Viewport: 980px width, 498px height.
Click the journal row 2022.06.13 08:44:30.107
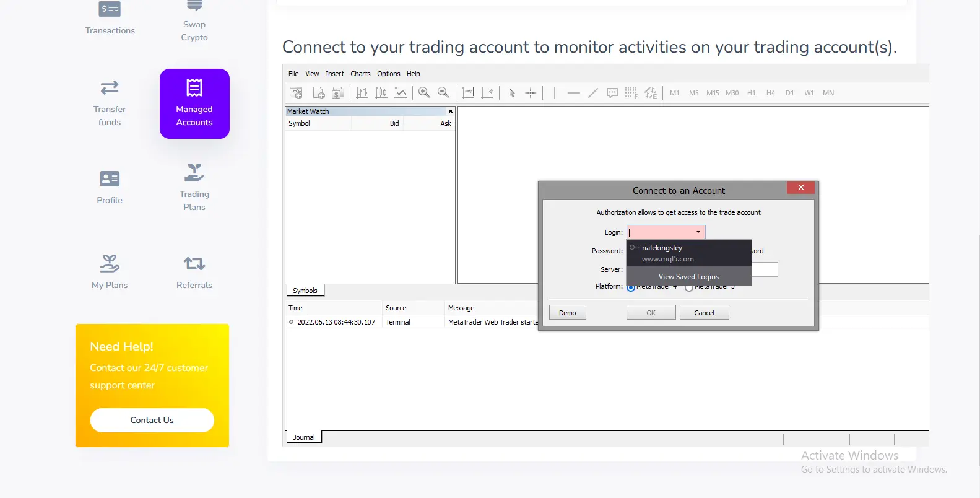pyautogui.click(x=413, y=322)
